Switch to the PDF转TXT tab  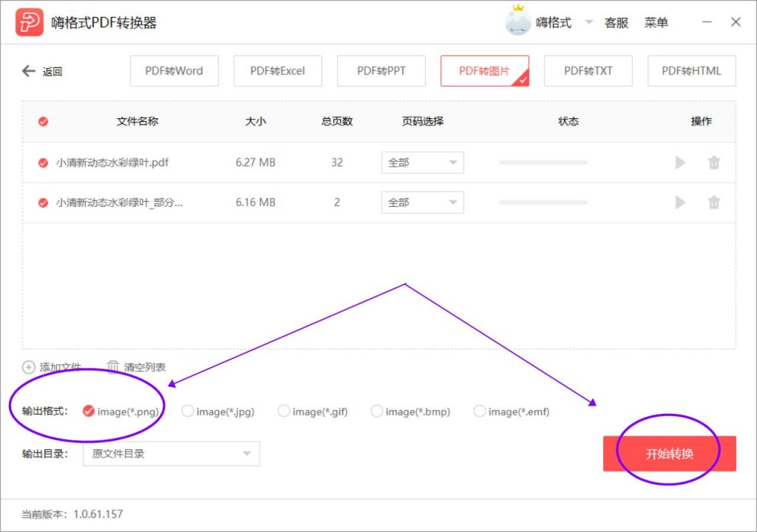tap(588, 71)
